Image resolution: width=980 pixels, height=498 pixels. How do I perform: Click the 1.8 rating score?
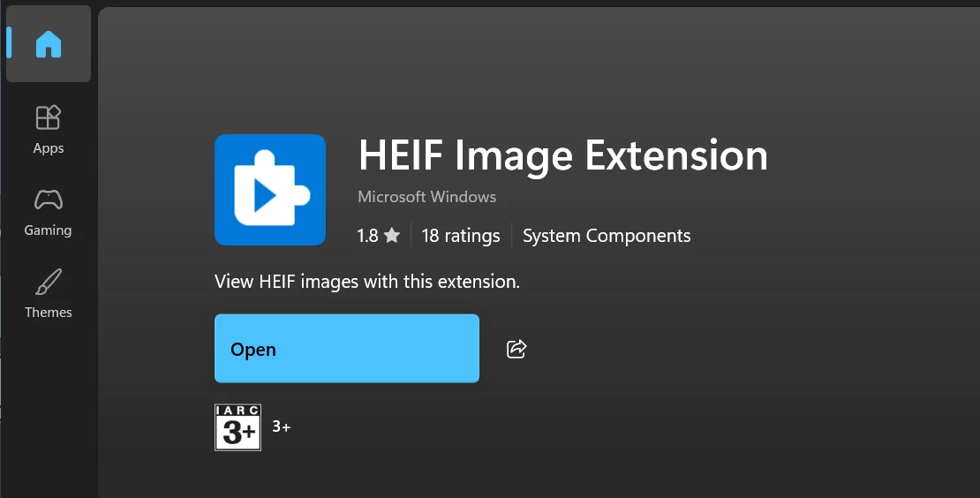point(367,236)
